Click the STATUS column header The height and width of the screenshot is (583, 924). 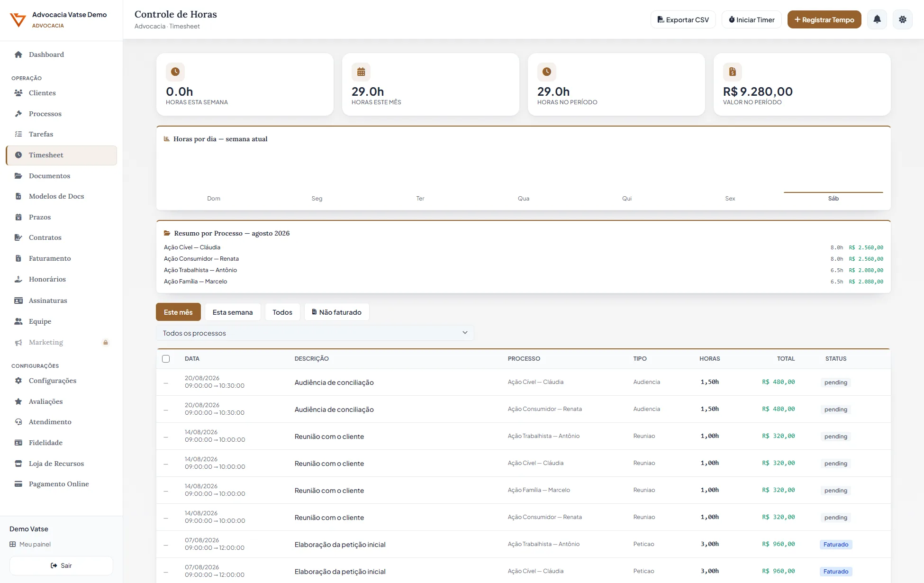(836, 359)
